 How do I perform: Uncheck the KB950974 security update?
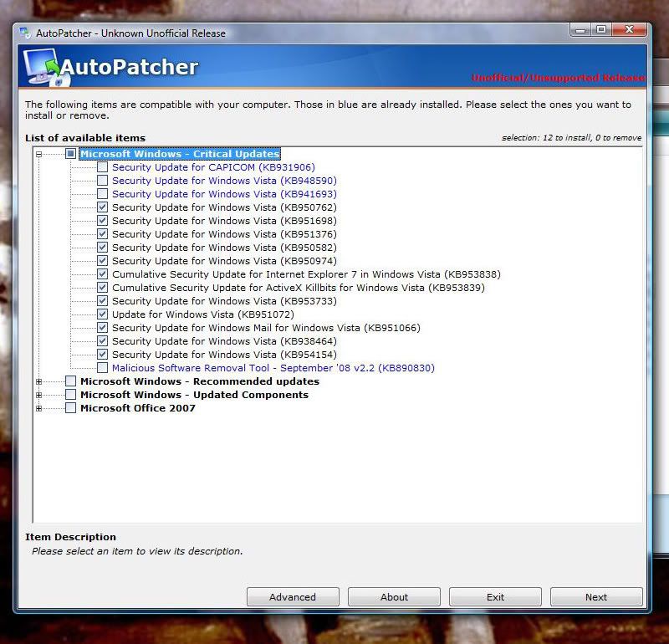point(102,261)
